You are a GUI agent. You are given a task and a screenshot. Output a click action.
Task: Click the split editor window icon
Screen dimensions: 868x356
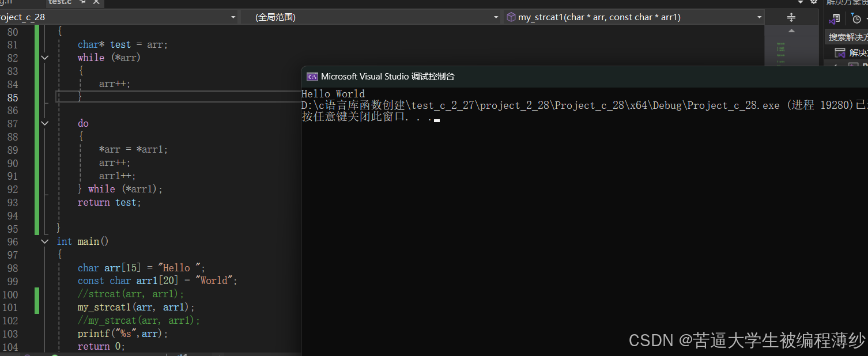click(791, 17)
